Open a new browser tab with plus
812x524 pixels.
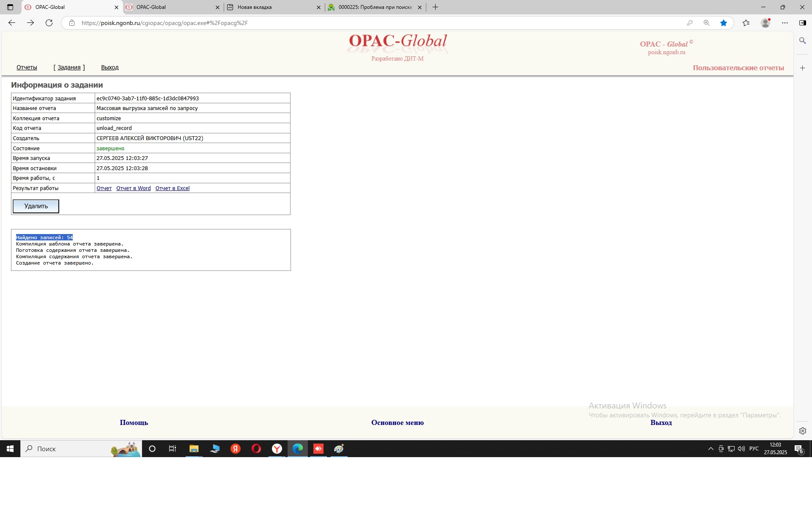tap(435, 7)
